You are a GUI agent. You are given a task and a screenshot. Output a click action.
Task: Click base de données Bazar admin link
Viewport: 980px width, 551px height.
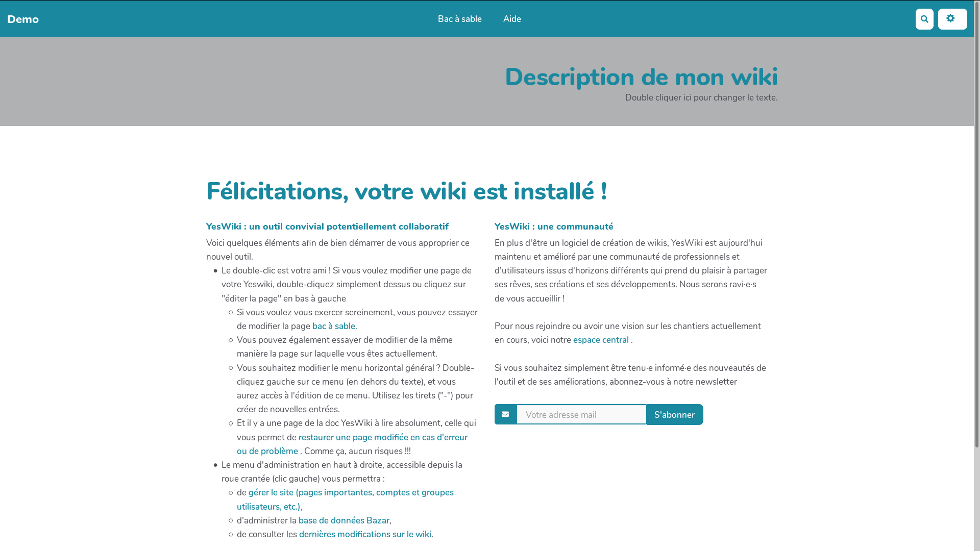point(344,520)
